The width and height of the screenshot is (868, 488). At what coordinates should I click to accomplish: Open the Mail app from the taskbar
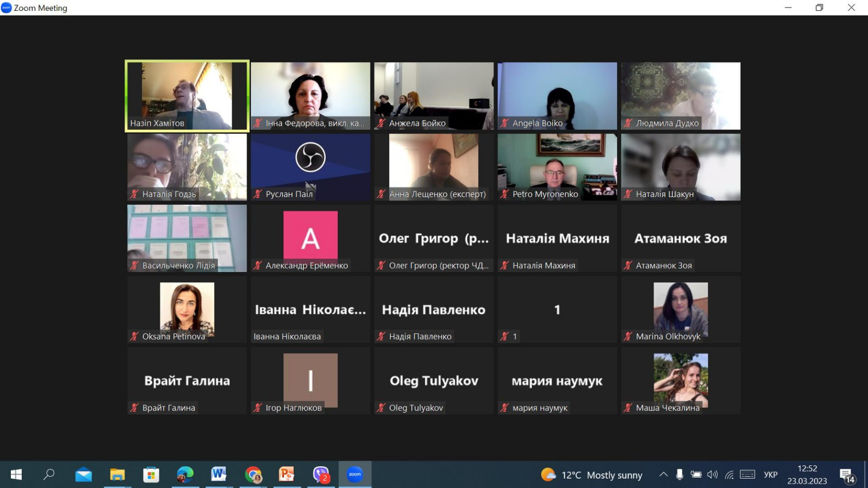(84, 475)
